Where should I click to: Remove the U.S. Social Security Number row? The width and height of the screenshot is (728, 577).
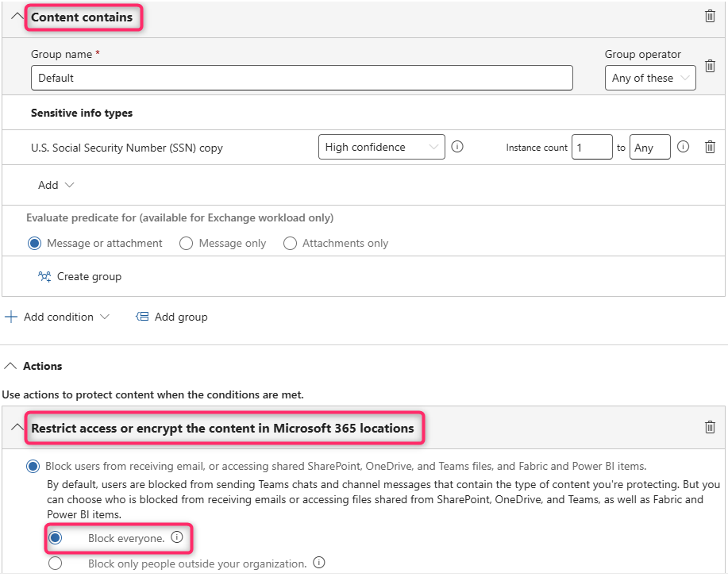coord(710,147)
